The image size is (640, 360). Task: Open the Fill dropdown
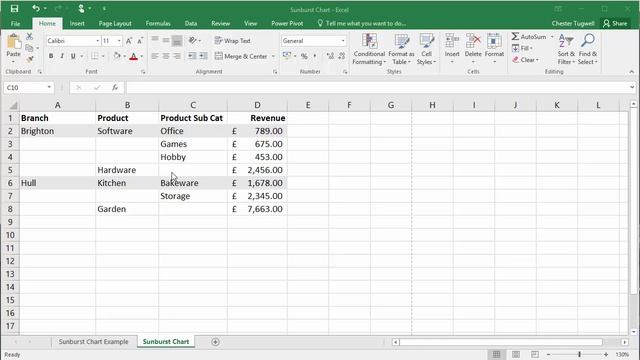522,48
